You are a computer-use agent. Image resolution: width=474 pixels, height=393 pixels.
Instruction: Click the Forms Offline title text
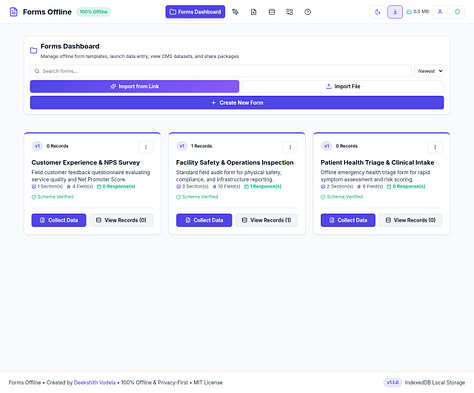(47, 12)
